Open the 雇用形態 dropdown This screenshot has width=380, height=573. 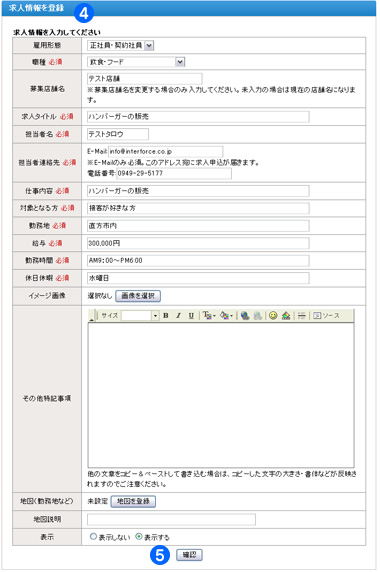[121, 46]
